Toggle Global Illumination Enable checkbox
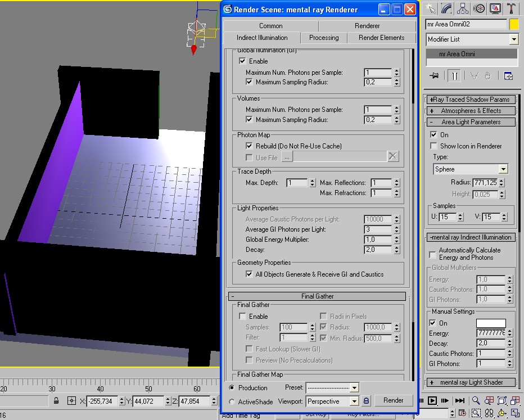Viewport: 524px width, 420px height. click(x=243, y=61)
